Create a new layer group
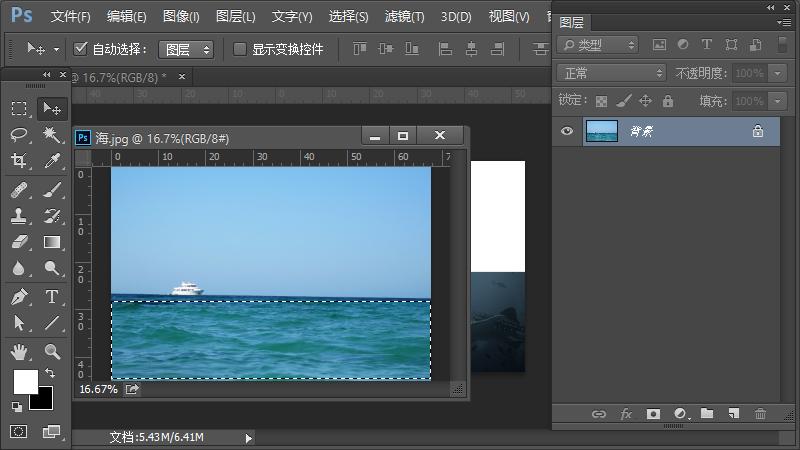Screen dimensions: 800x450 coord(707,413)
